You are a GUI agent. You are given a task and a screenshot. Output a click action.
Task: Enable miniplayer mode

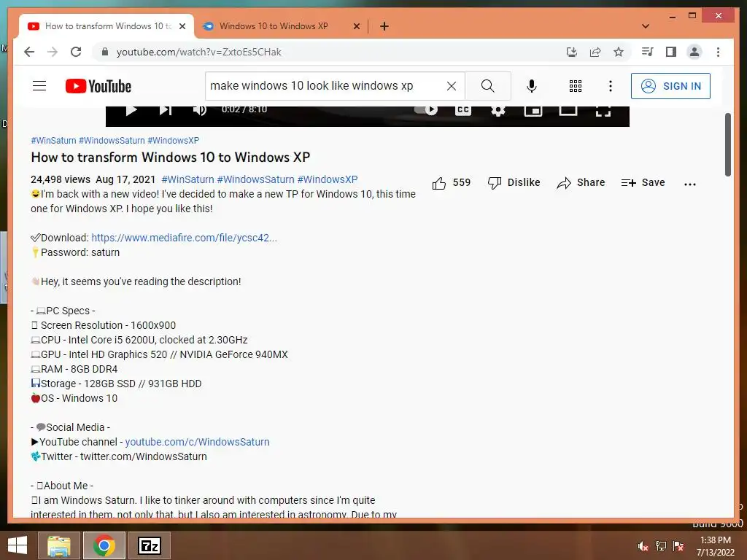click(x=533, y=111)
